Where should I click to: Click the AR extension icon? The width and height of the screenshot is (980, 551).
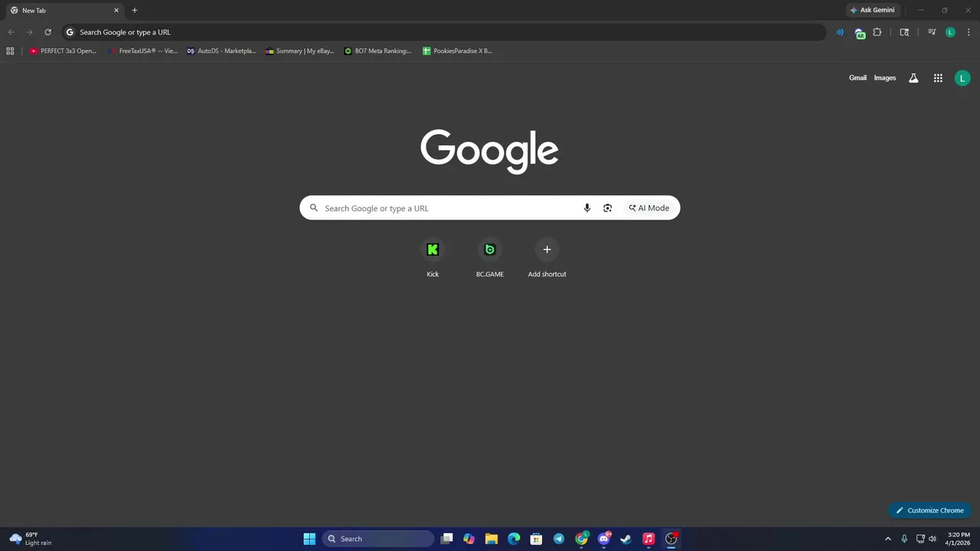[x=860, y=33]
